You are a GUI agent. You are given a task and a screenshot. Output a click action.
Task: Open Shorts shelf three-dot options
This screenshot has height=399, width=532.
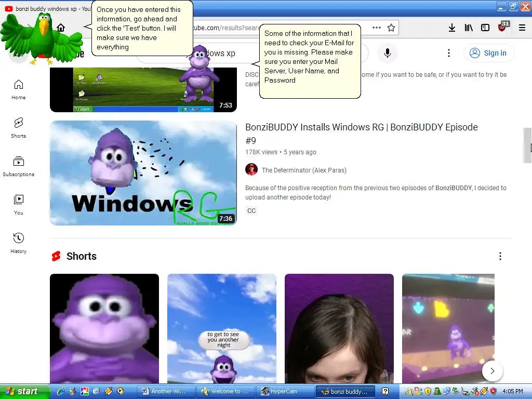tap(500, 256)
